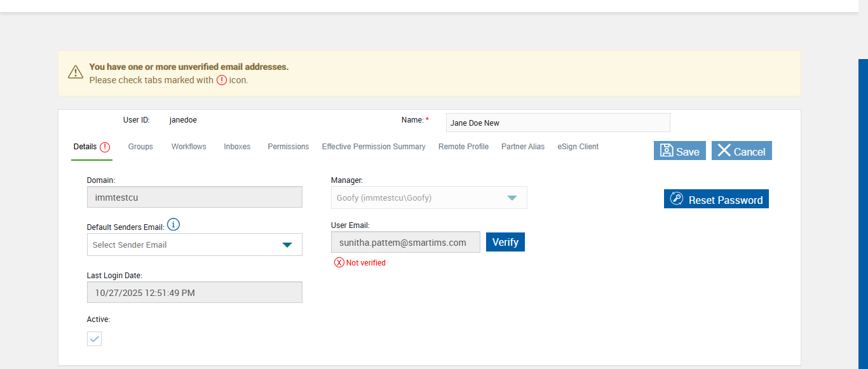
Task: Click the User Email text field
Action: point(405,242)
